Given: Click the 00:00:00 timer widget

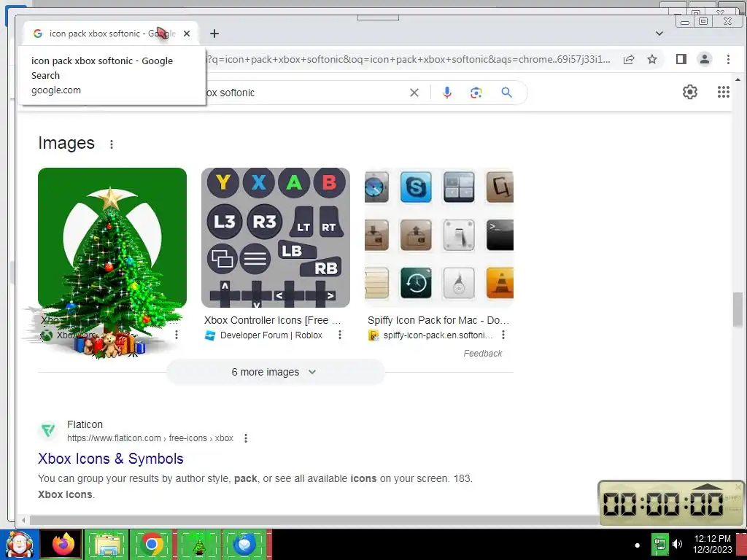Looking at the screenshot, I should 671,503.
